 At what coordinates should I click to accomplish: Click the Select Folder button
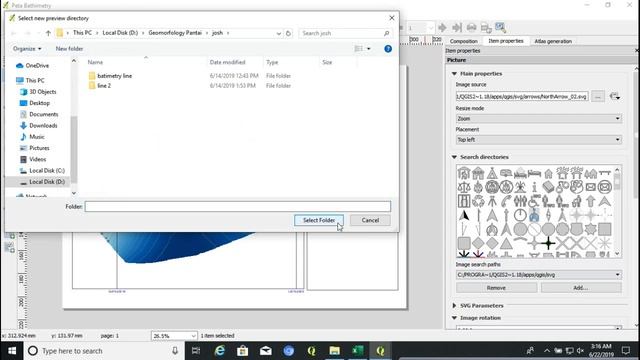319,220
